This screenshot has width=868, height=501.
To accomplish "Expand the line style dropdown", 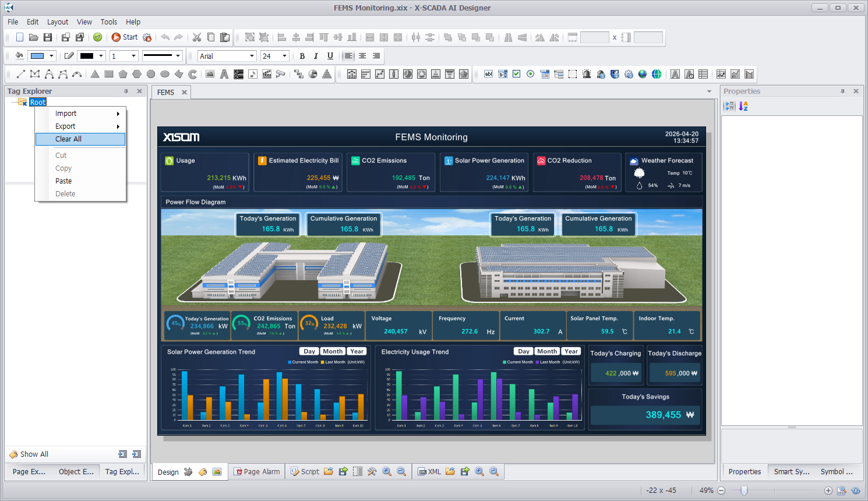I will coord(178,56).
